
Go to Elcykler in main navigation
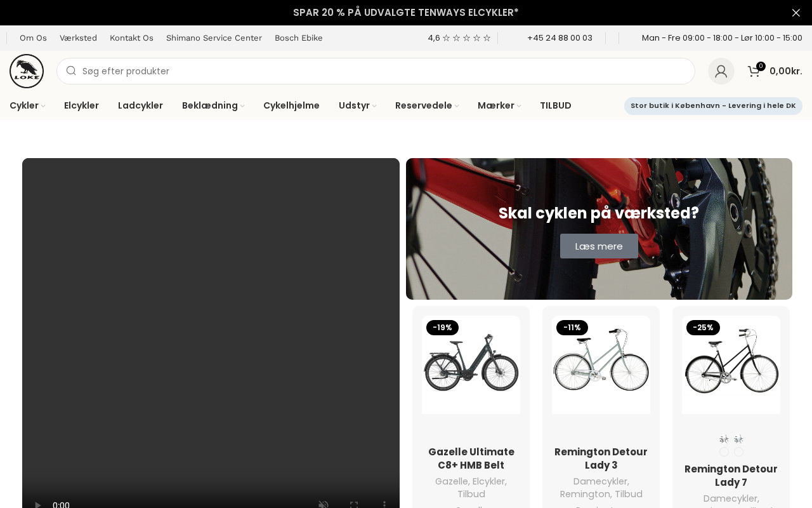pos(81,105)
